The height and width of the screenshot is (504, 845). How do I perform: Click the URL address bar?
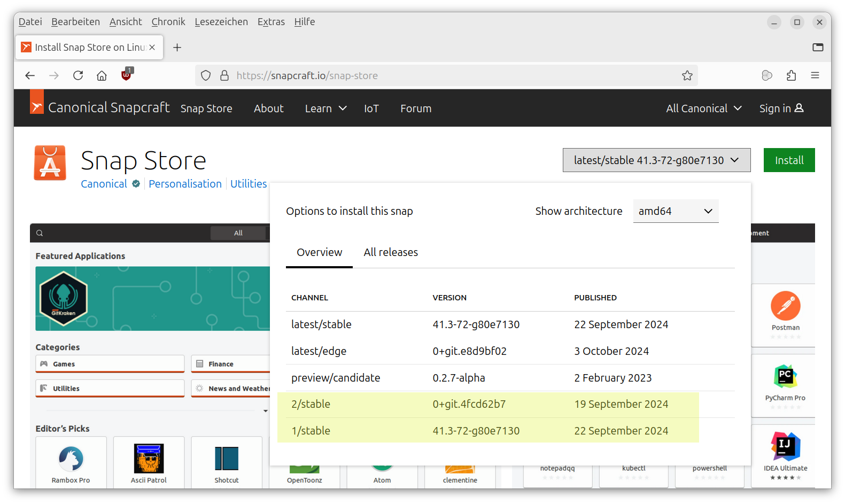[446, 75]
